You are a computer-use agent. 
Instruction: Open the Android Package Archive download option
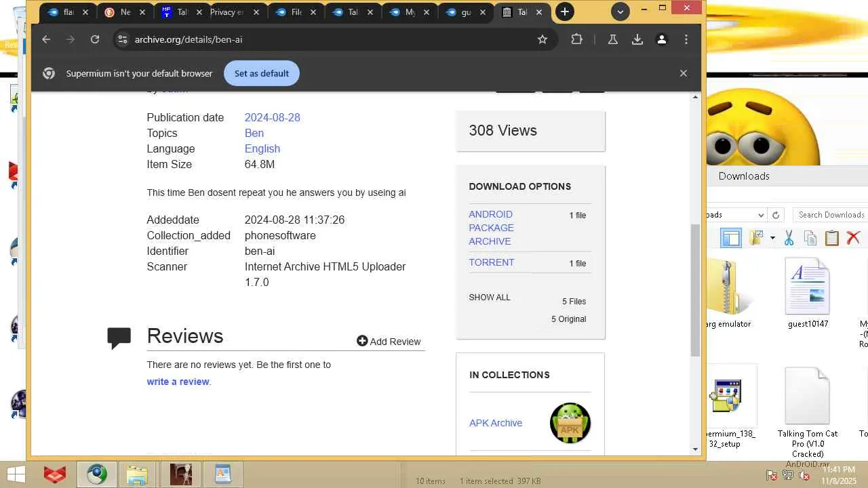coord(491,228)
